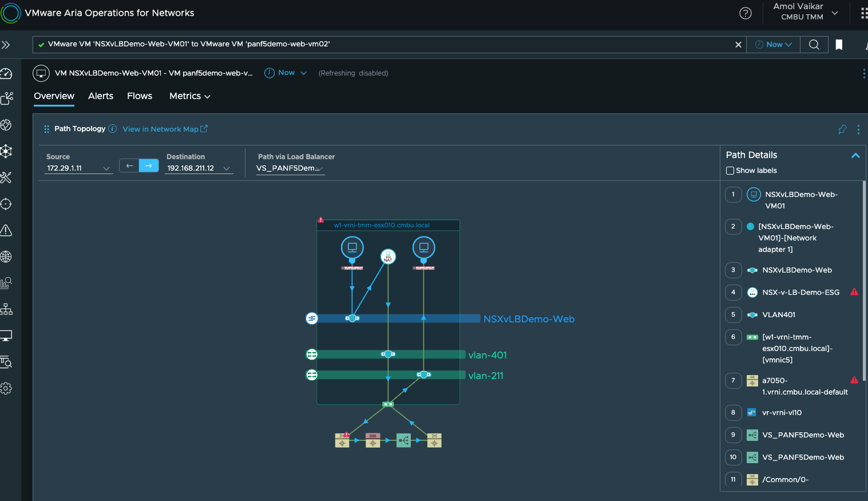Open Now time dropdown beside entity title

click(x=286, y=73)
